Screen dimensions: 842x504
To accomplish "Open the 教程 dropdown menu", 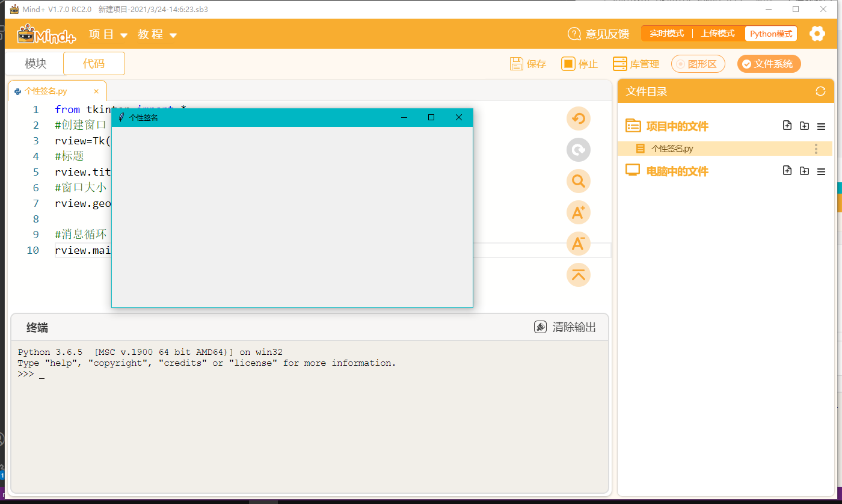I will point(157,34).
